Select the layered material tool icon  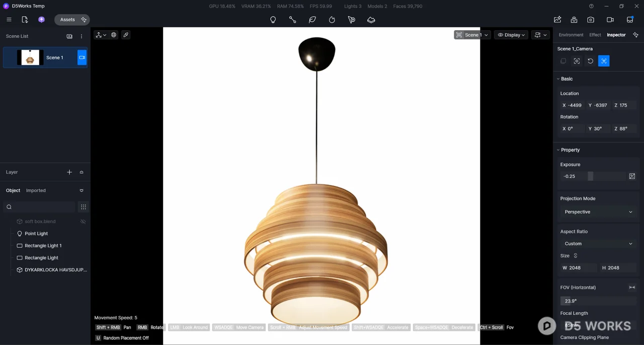point(371,20)
